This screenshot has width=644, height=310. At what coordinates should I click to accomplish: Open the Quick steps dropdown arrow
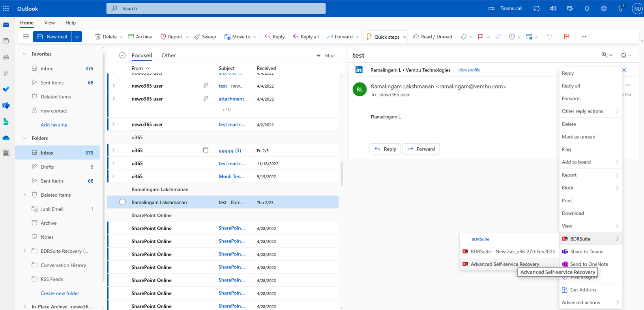point(404,37)
